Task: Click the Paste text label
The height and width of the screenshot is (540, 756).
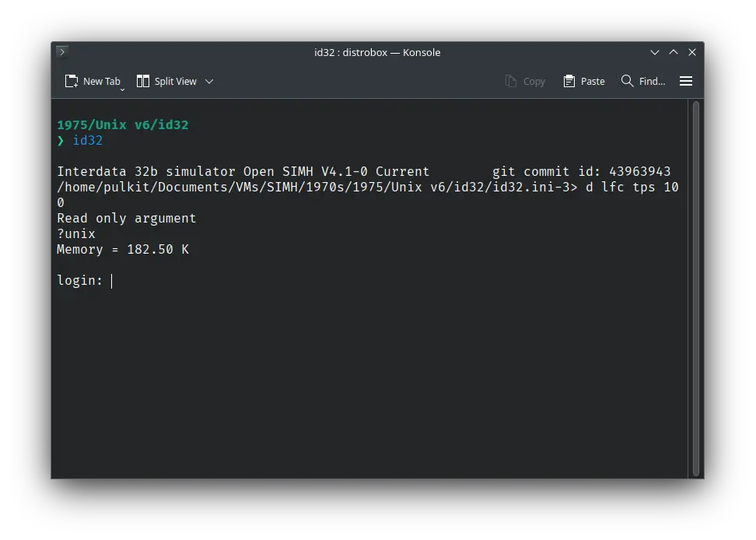Action: tap(593, 81)
